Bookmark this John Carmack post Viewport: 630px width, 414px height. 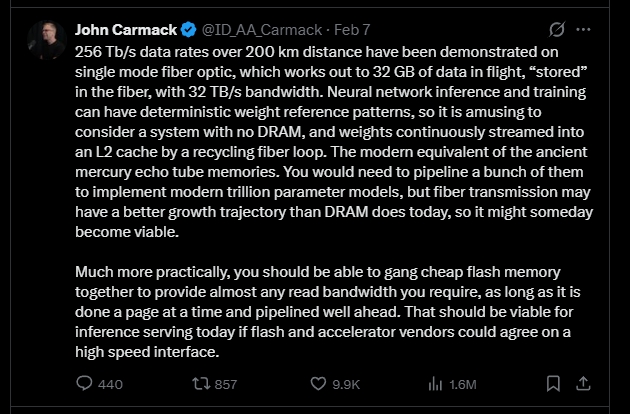coord(553,383)
